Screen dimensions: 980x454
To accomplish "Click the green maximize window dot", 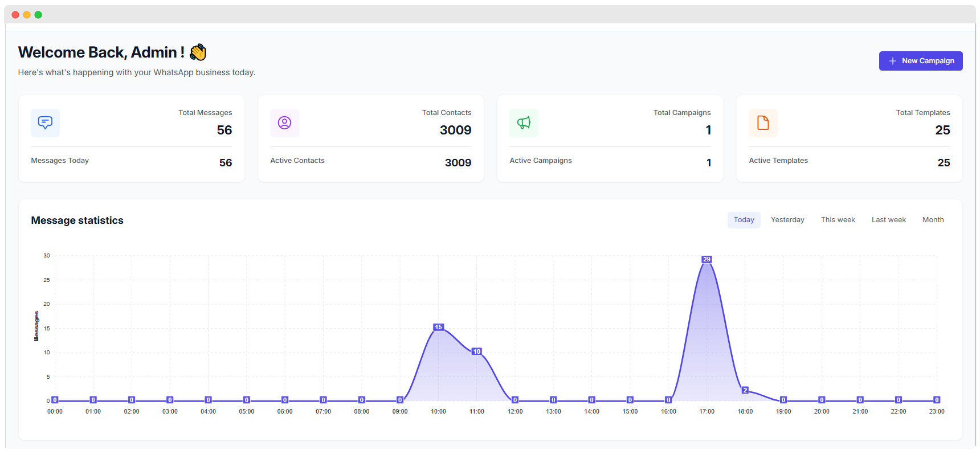I will coord(38,15).
